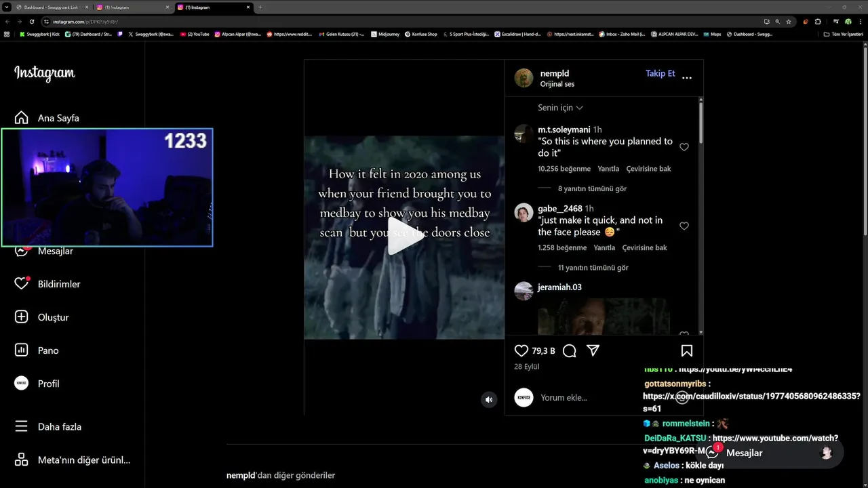
Task: Click comments panel scrollbar
Action: 701,123
